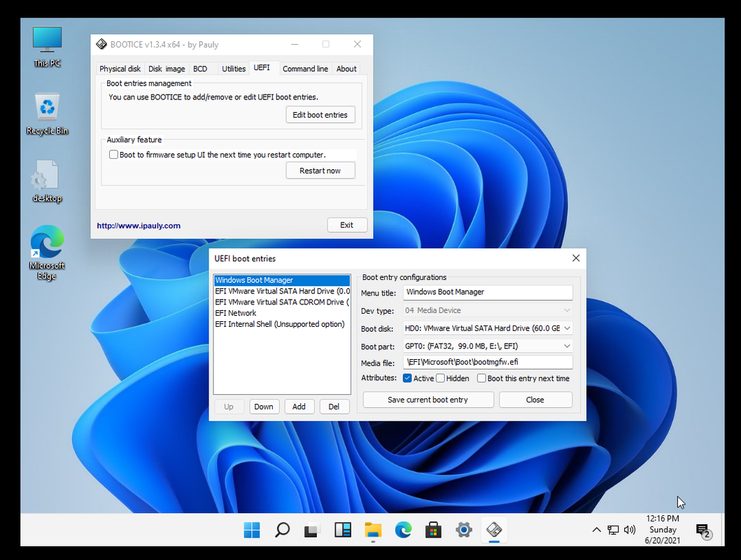Open Task View on the taskbar

click(x=312, y=530)
